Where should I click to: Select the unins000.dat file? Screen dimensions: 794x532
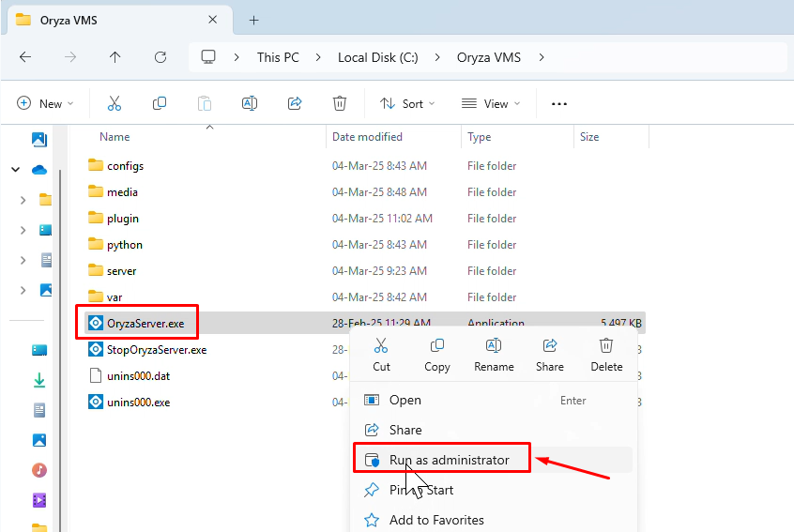pyautogui.click(x=138, y=375)
